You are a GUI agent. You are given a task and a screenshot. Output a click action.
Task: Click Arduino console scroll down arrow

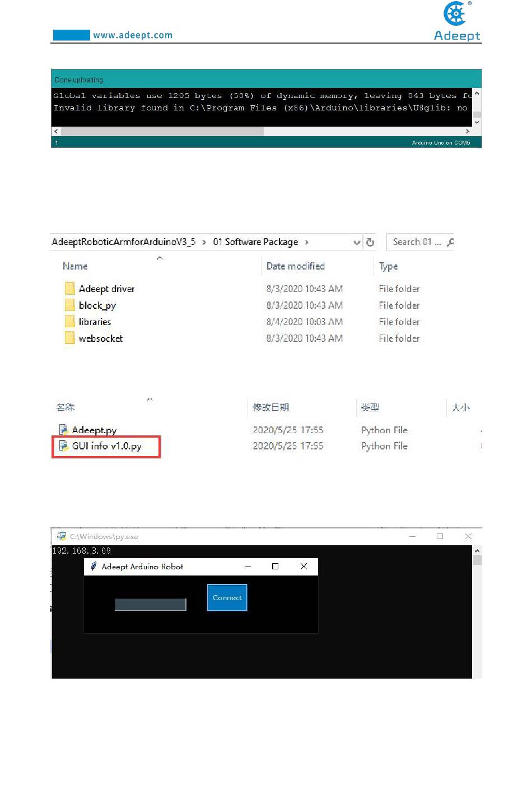point(477,122)
